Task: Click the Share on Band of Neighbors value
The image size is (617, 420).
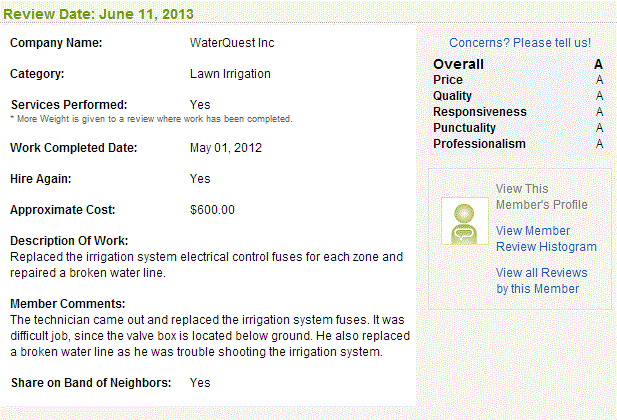Action: (200, 383)
